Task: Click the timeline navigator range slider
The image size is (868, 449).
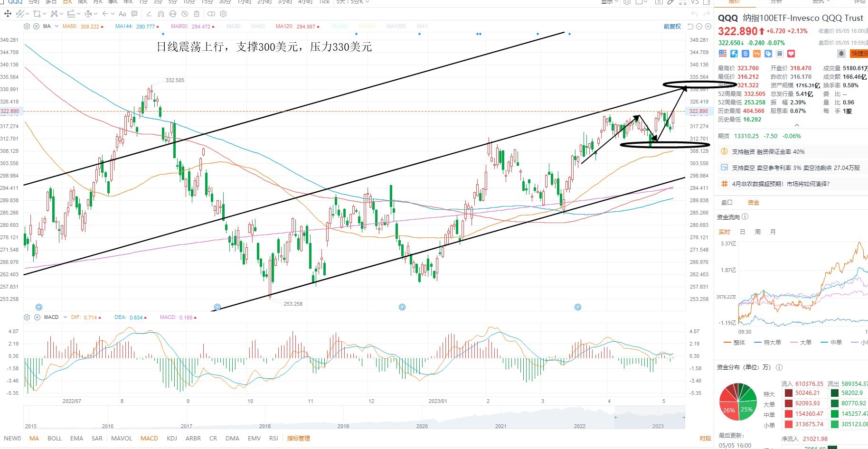Action: pos(649,417)
